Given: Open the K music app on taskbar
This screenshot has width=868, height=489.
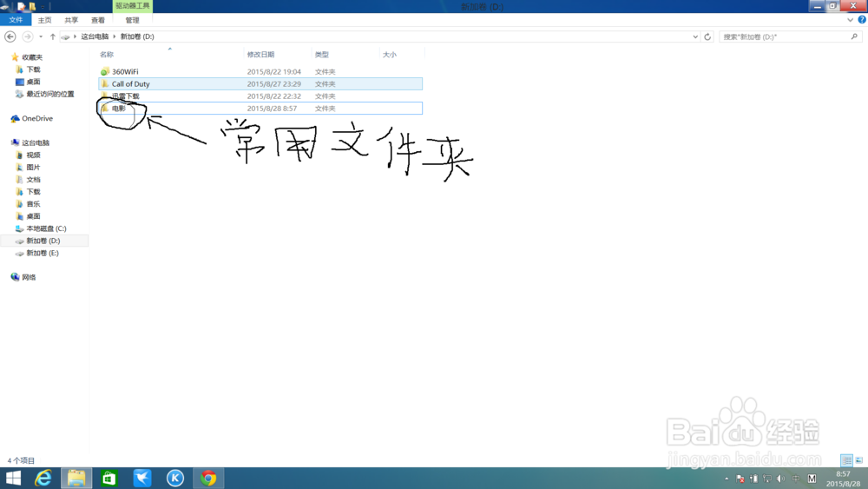Looking at the screenshot, I should pyautogui.click(x=175, y=478).
